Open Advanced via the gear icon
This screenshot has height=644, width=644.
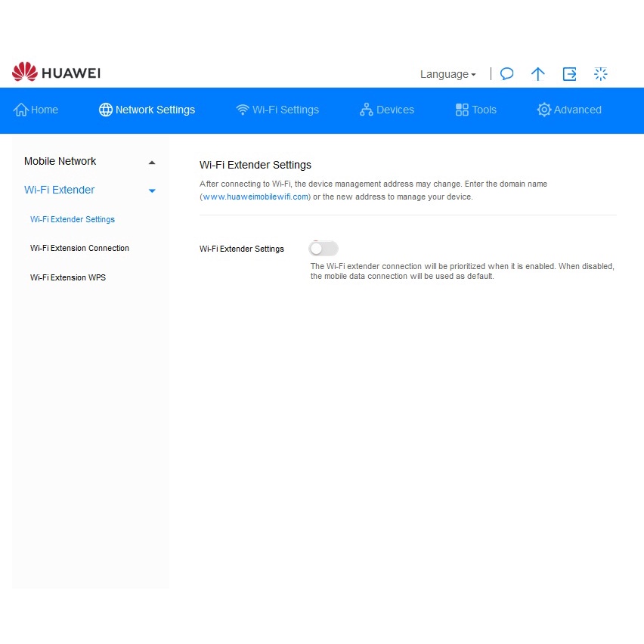click(x=544, y=110)
